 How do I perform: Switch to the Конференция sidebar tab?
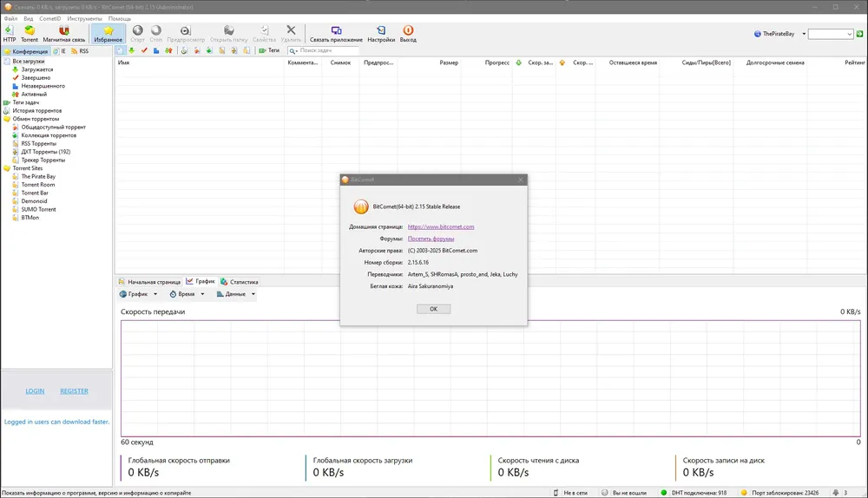click(x=26, y=51)
